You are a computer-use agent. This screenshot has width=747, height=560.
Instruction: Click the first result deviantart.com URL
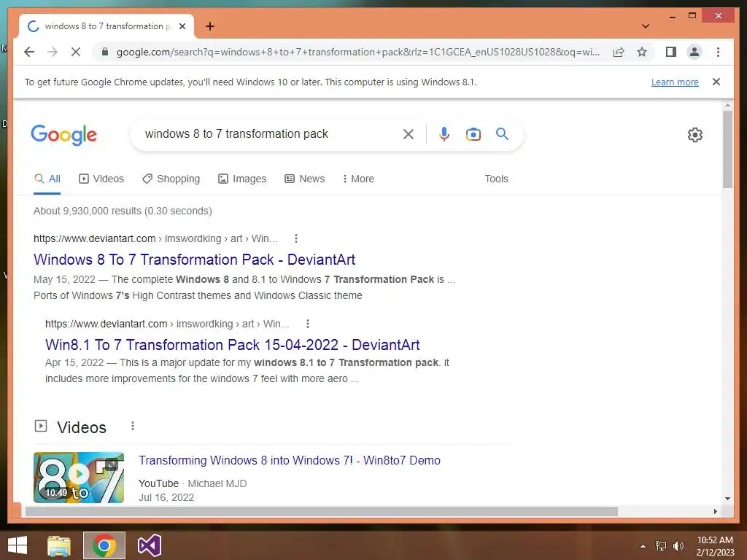pos(94,238)
